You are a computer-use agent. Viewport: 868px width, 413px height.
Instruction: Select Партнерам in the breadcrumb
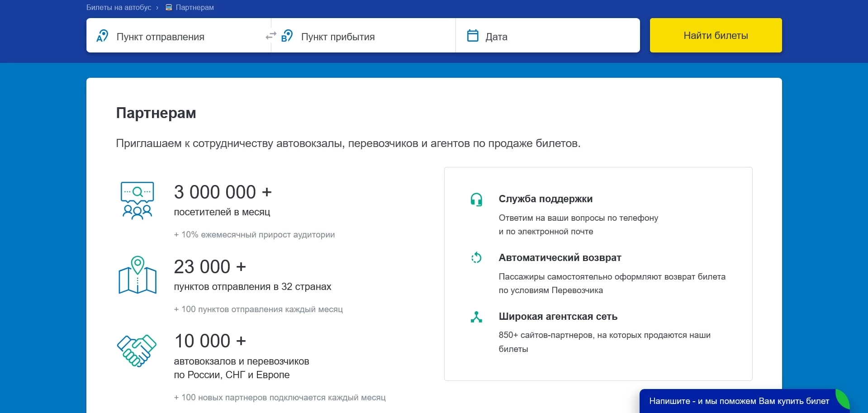tap(194, 7)
